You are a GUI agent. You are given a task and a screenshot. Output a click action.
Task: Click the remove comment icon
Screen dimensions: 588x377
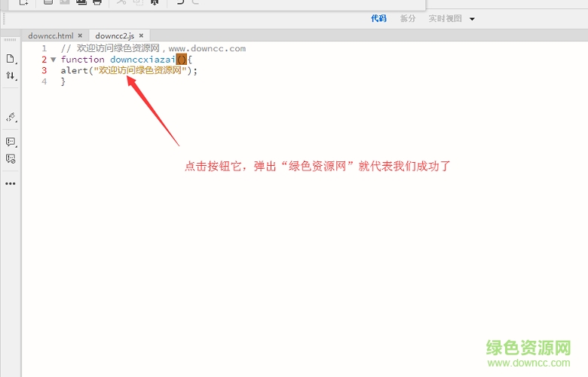[x=11, y=158]
